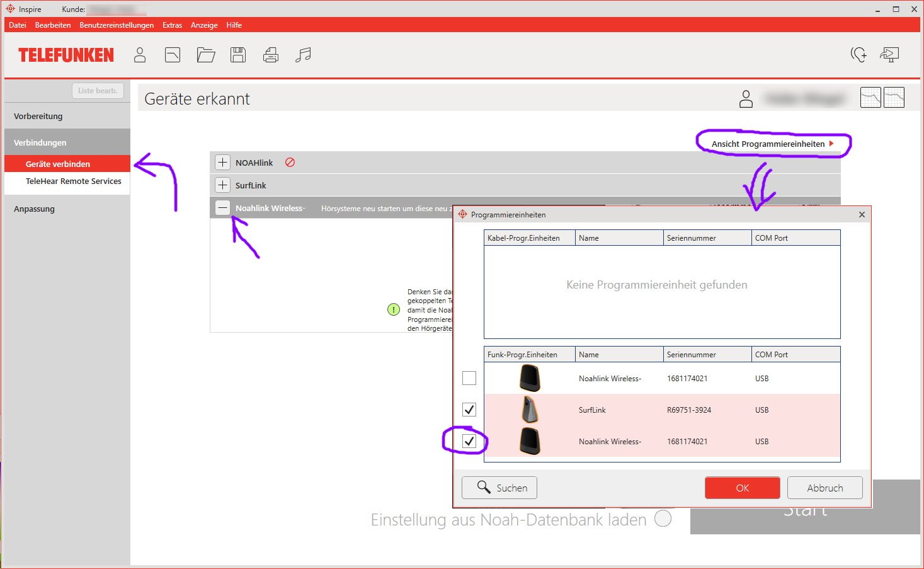
Task: Open the Extras menu
Action: tap(172, 25)
